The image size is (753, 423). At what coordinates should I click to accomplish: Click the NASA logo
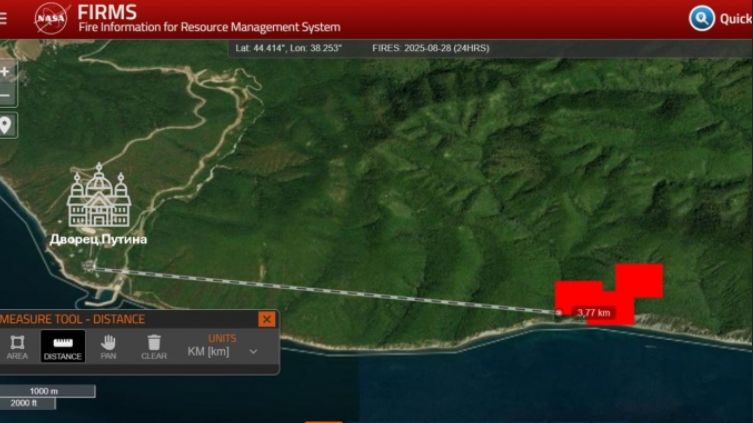coord(51,18)
